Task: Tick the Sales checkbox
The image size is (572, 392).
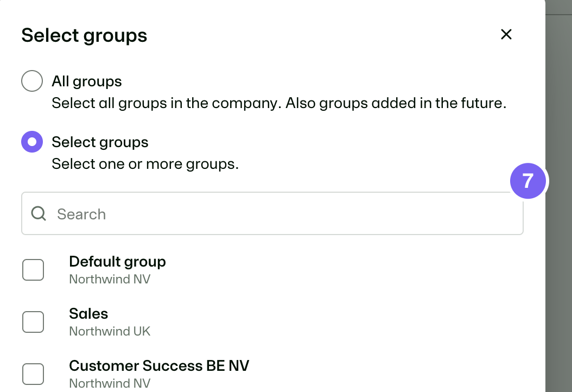Action: pyautogui.click(x=33, y=322)
